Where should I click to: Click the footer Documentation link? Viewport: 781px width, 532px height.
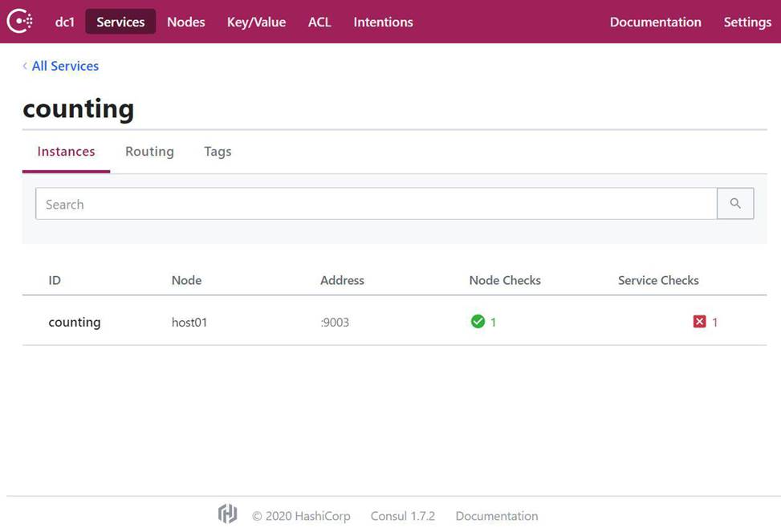[497, 516]
